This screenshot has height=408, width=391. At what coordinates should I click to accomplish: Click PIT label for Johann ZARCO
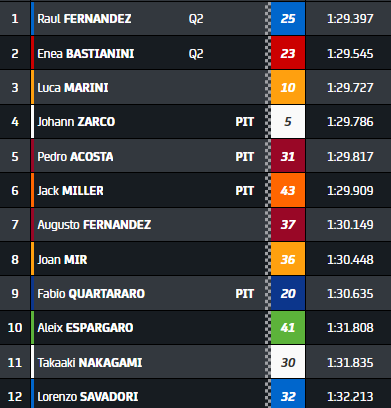[245, 122]
